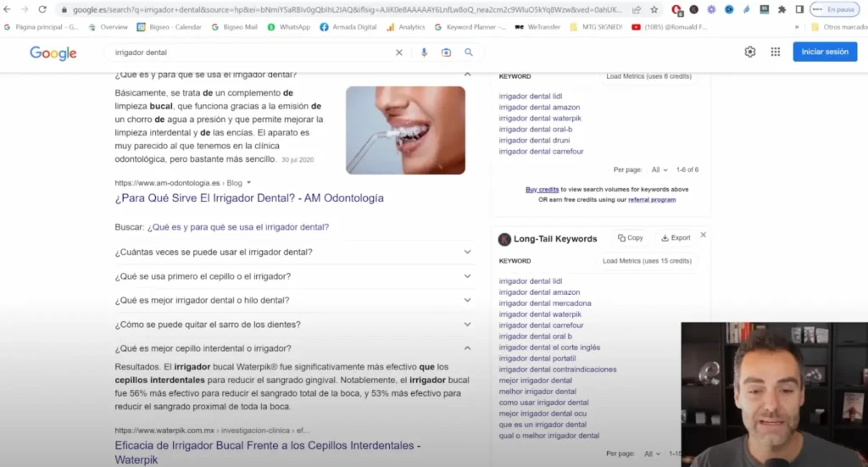Open the Overview bookmark
This screenshot has height=467, width=868.
(108, 26)
